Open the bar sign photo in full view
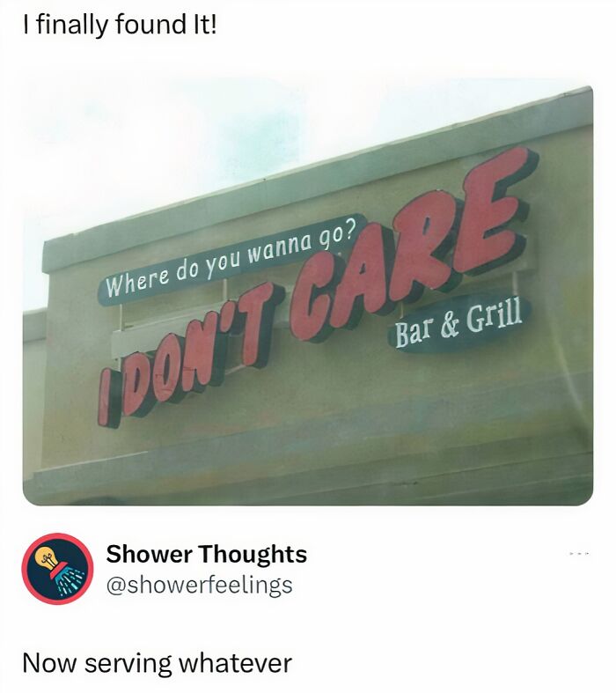This screenshot has width=616, height=693. coord(308,295)
